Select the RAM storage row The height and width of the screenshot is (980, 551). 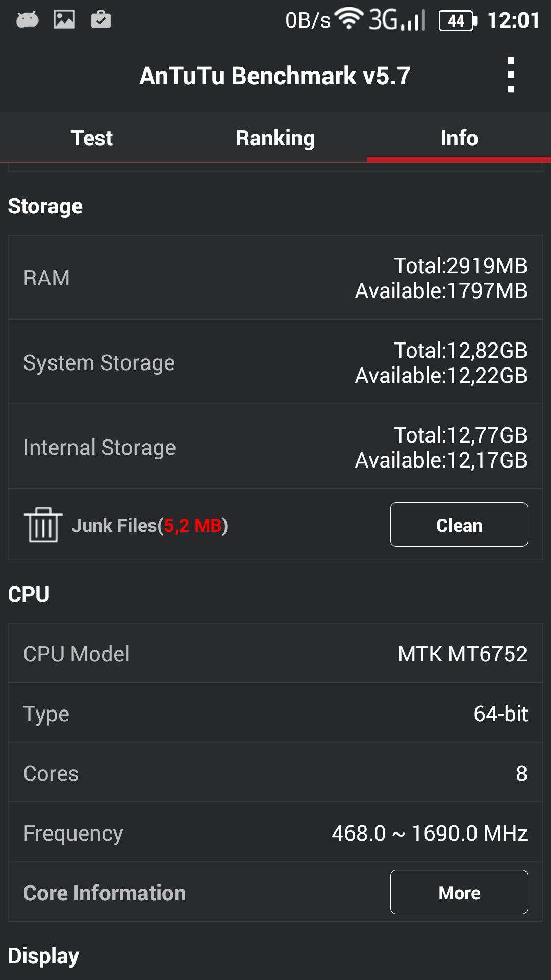[x=275, y=278]
